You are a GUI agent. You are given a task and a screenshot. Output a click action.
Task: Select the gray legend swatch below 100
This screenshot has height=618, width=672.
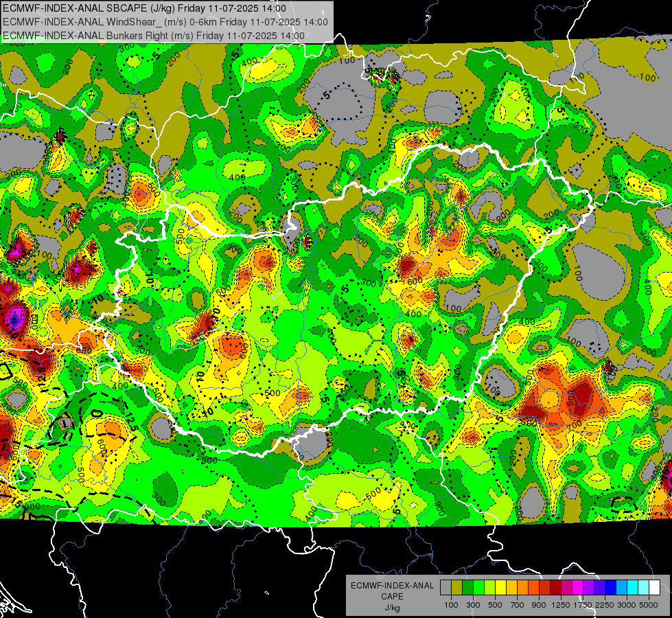click(x=445, y=588)
